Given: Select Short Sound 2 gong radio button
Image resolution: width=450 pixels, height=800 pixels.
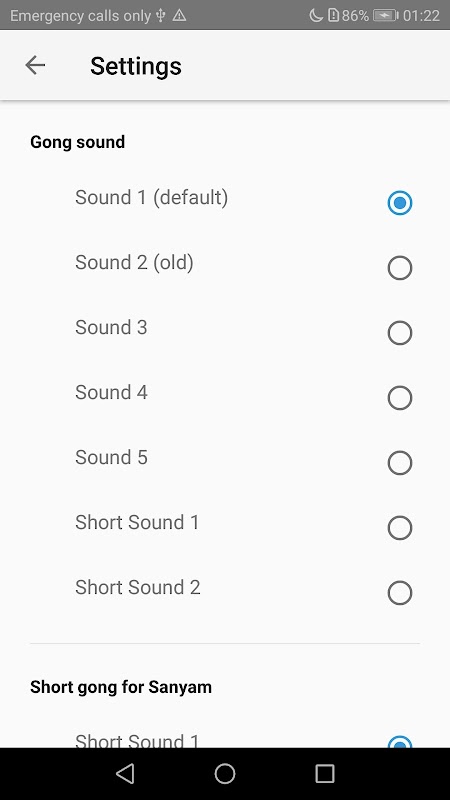Looking at the screenshot, I should tap(399, 593).
